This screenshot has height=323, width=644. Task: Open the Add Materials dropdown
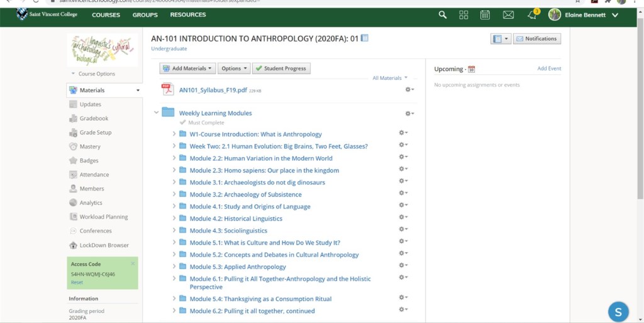pyautogui.click(x=187, y=68)
